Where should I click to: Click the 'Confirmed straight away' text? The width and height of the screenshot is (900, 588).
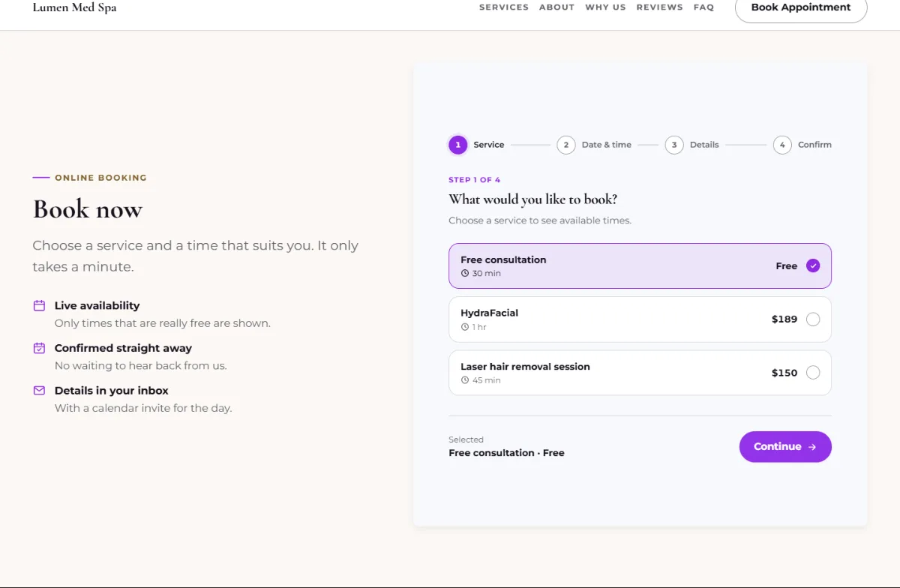pos(123,348)
